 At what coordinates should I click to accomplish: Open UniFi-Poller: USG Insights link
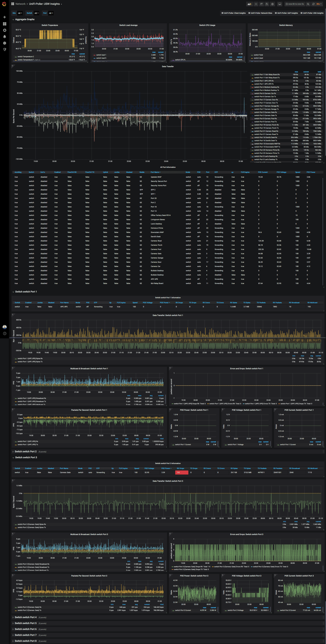click(312, 13)
